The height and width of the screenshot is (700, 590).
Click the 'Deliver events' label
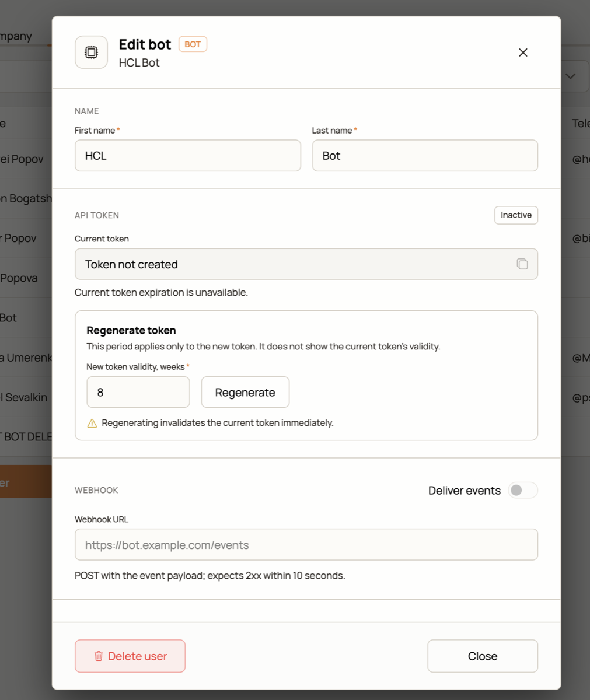(x=465, y=491)
